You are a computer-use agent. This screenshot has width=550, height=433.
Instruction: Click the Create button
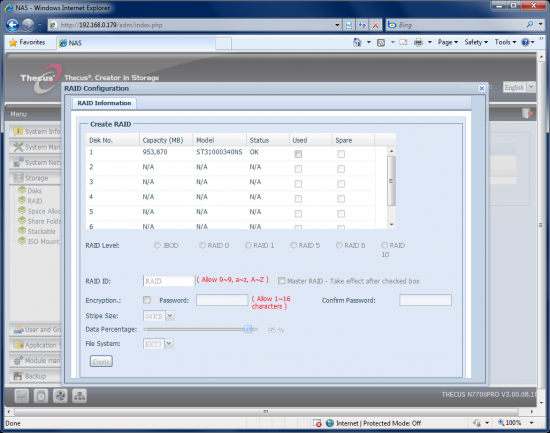pos(101,361)
